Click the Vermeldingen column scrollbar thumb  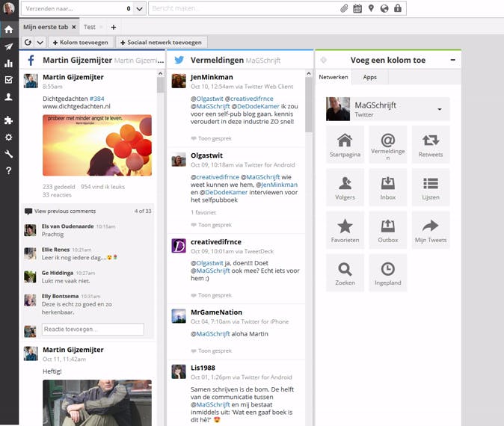pyautogui.click(x=309, y=105)
